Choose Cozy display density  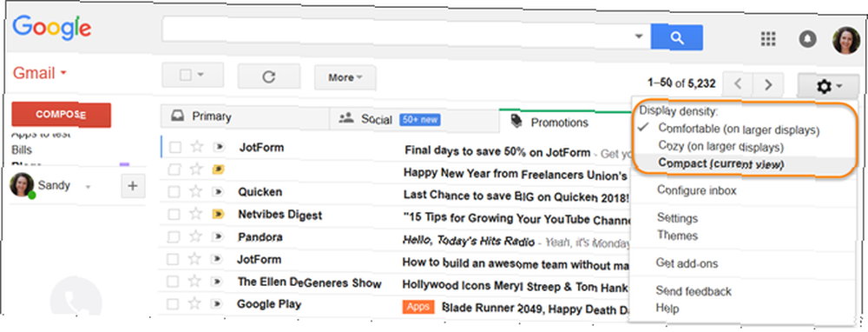[720, 147]
